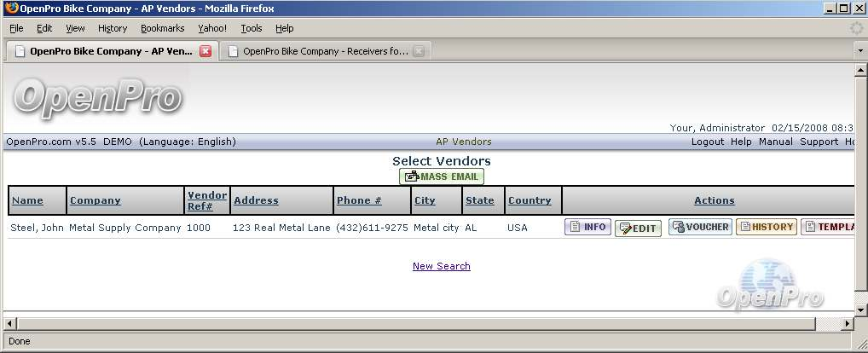Open the Manual link
Image resolution: width=868 pixels, height=353 pixels.
tap(775, 142)
